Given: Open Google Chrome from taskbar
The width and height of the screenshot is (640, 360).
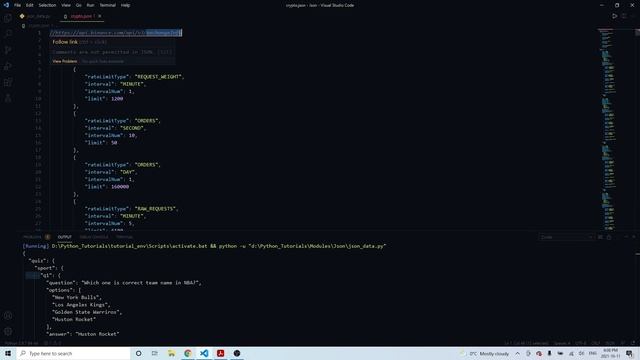Looking at the screenshot, I should click(188, 353).
